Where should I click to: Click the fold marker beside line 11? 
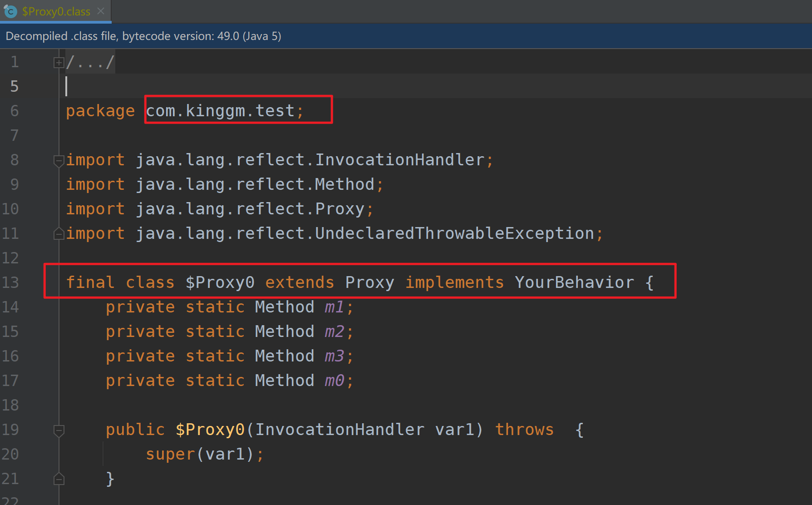click(58, 233)
